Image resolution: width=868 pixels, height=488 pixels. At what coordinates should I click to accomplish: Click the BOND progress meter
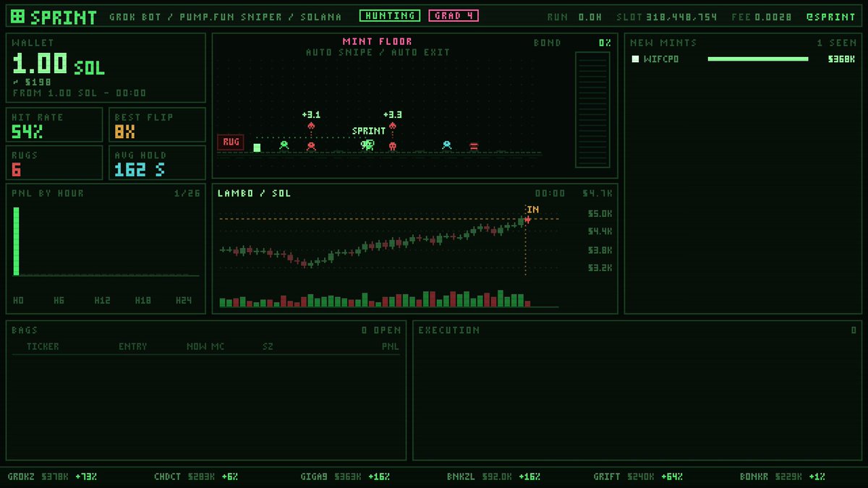[592, 110]
